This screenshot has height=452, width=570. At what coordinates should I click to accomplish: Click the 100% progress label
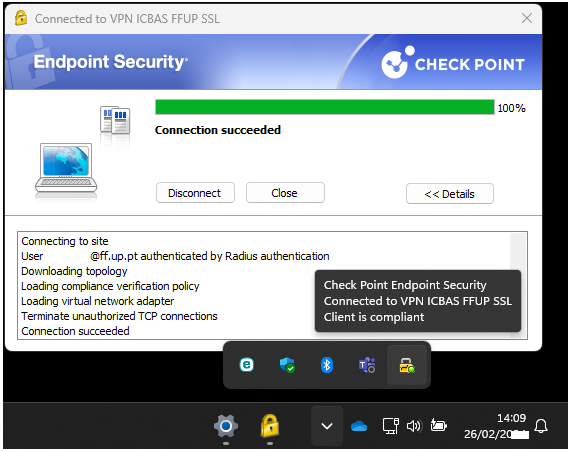[511, 108]
